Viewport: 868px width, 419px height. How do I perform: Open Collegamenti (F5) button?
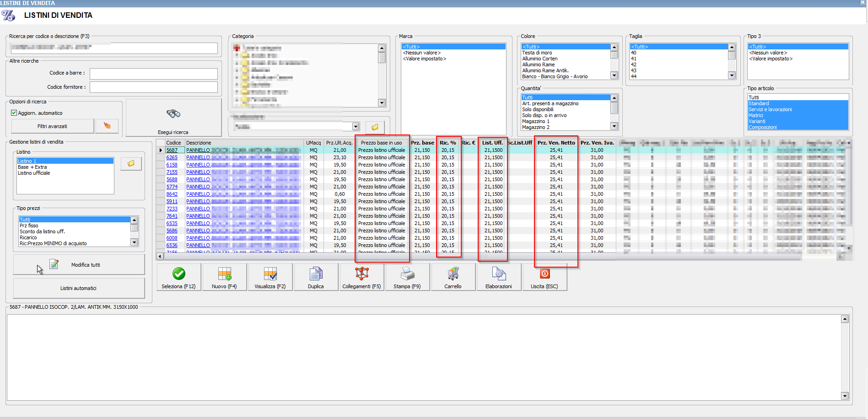click(361, 277)
